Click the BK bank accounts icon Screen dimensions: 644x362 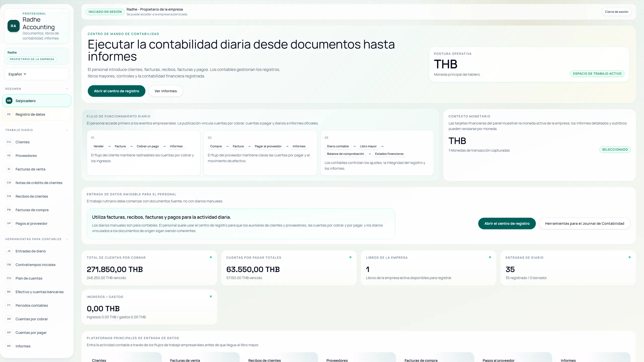tap(9, 292)
